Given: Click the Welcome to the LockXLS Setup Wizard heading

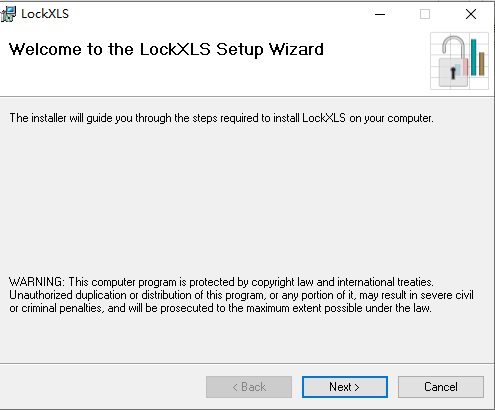Looking at the screenshot, I should pos(166,50).
